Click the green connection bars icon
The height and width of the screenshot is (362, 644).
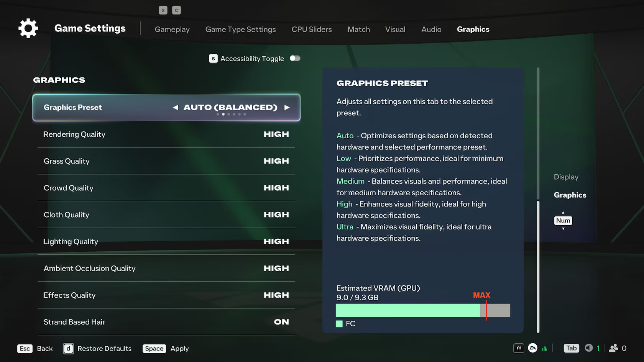[545, 348]
